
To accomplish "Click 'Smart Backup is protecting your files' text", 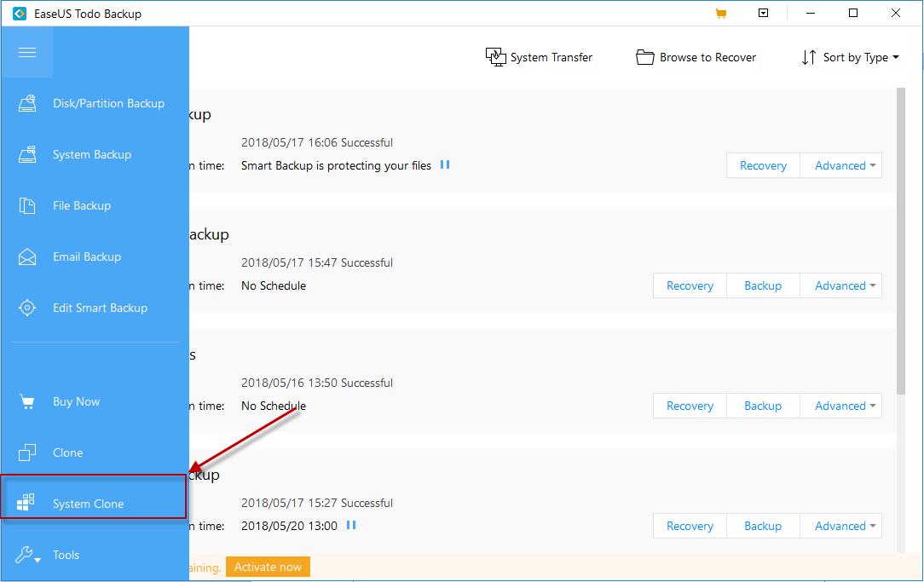I will coord(336,165).
